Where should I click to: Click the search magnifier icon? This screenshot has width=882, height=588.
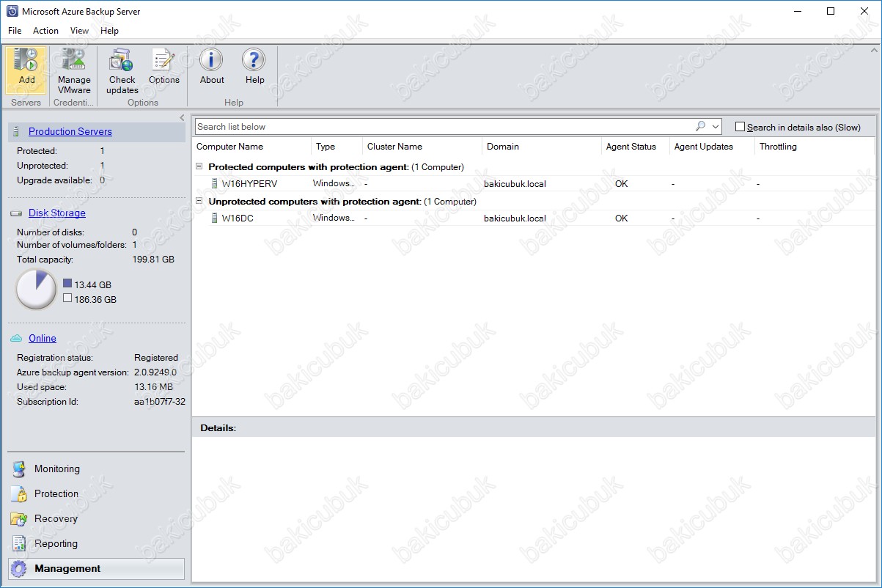coord(700,126)
